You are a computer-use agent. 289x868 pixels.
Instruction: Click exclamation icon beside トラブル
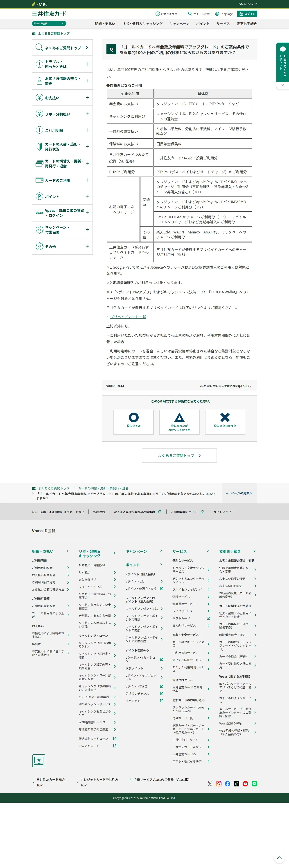click(x=39, y=64)
